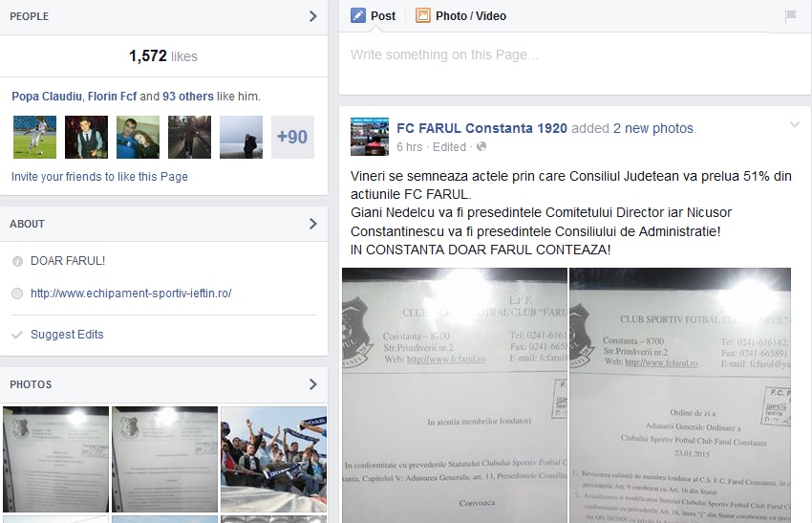
Task: Open fans with scarves photo in PHOTOS
Action: pos(274,459)
